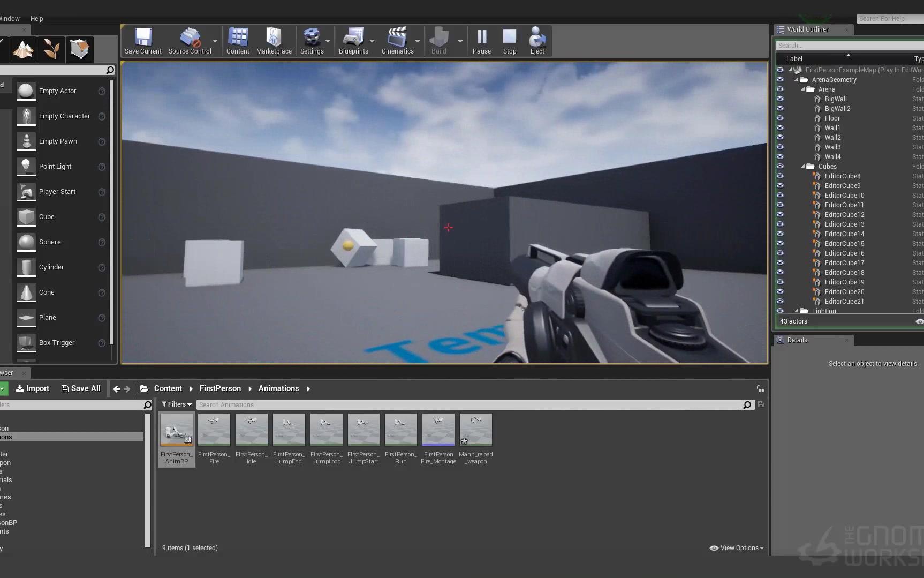Viewport: 924px width, 578px height.
Task: Select the Point Light actor in Place Actors
Action: pyautogui.click(x=55, y=166)
